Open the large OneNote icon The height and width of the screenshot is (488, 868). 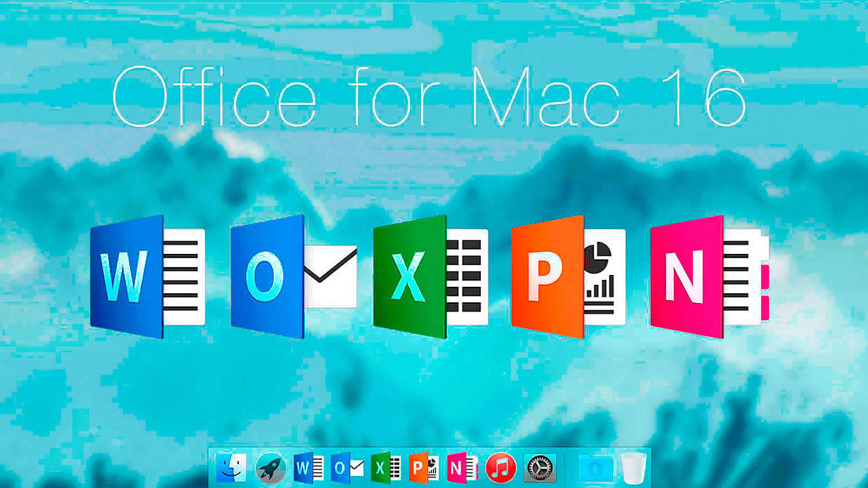710,276
